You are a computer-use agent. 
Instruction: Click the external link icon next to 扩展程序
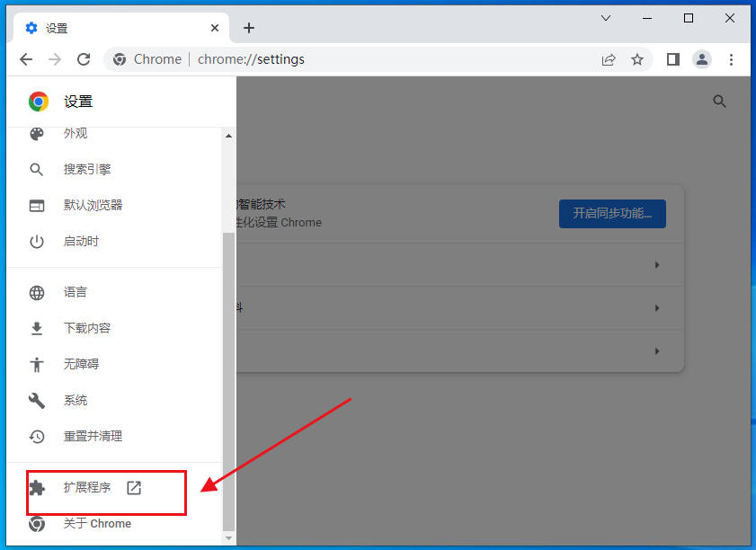coord(134,488)
